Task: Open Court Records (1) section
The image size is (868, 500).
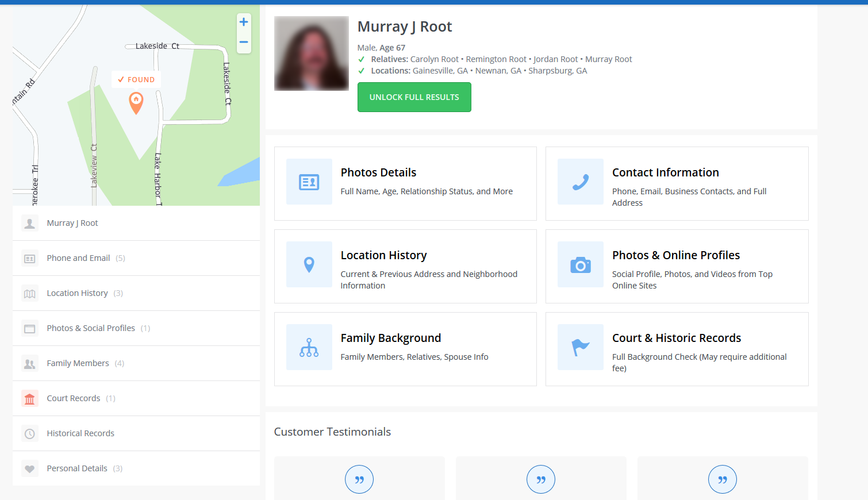Action: (136, 399)
